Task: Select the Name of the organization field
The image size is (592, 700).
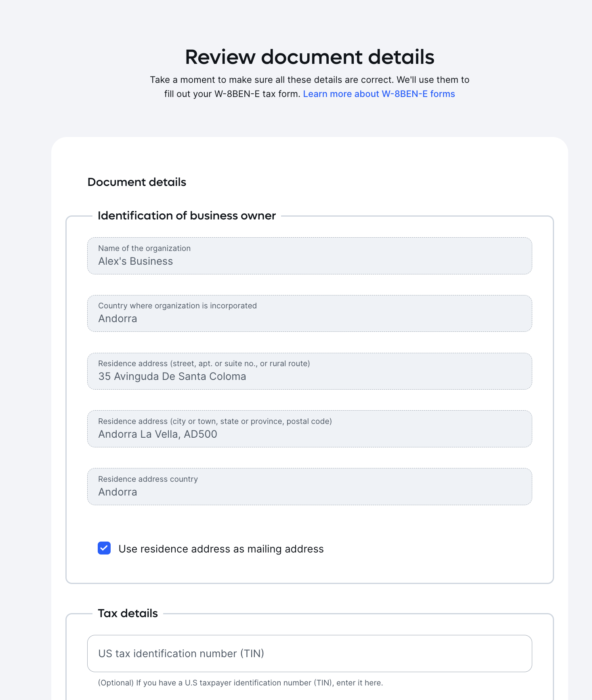Action: [310, 256]
